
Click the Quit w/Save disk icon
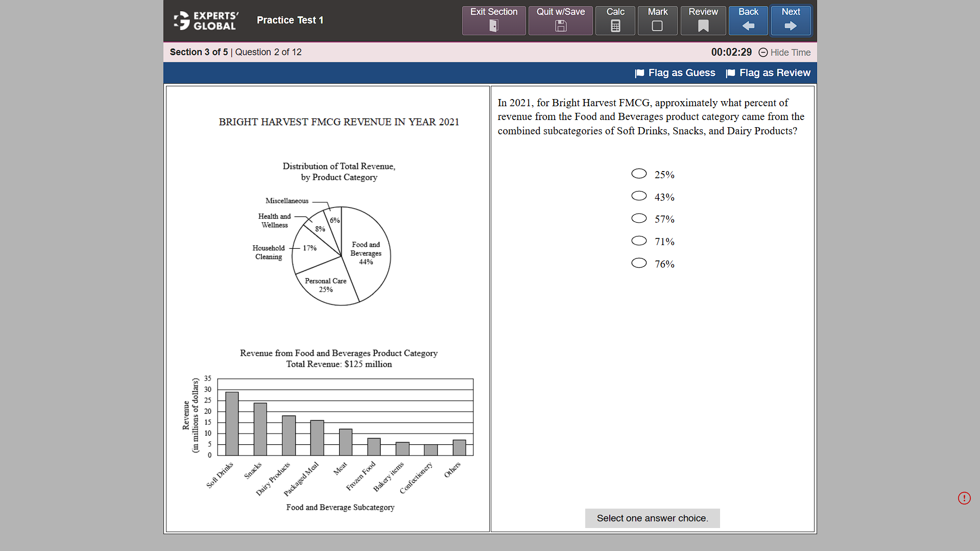560,25
